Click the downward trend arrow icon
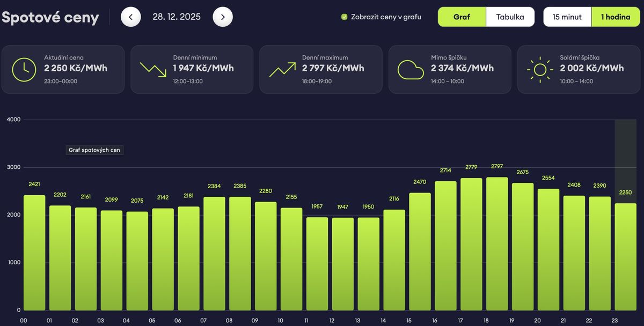Image resolution: width=644 pixels, height=326 pixels. [153, 70]
